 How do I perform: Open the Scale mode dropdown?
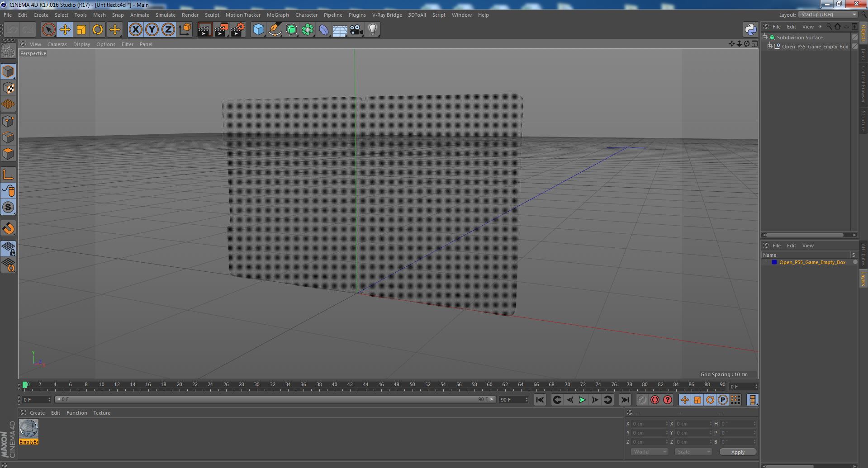[693, 452]
